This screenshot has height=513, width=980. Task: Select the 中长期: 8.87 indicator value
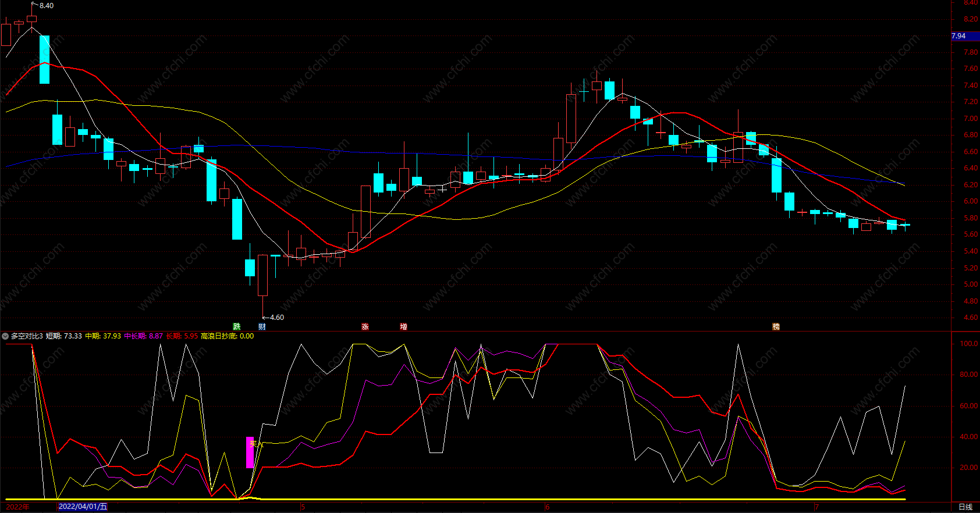pyautogui.click(x=143, y=336)
